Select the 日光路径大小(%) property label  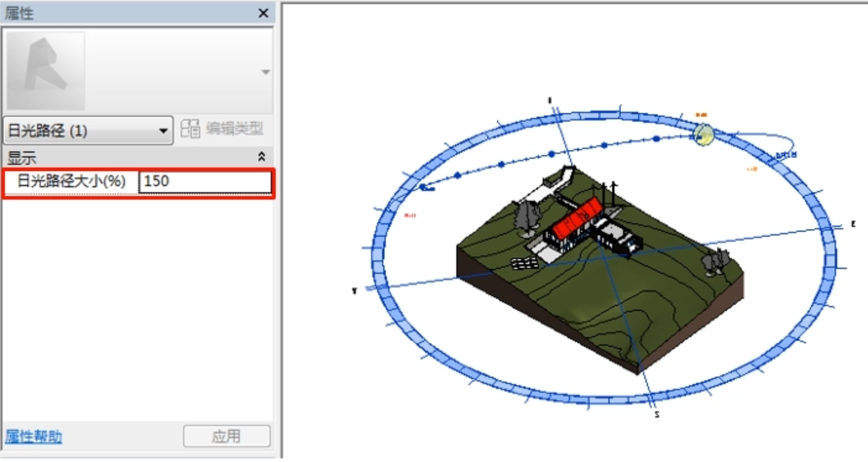[x=72, y=181]
